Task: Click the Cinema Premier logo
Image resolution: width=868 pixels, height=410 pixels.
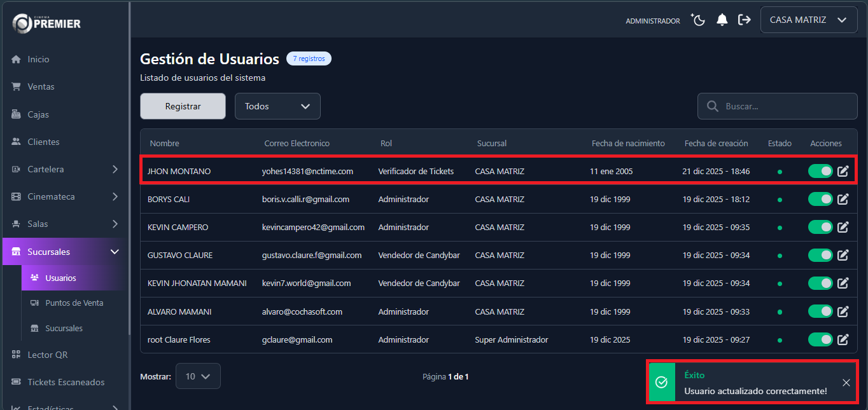Action: point(47,24)
